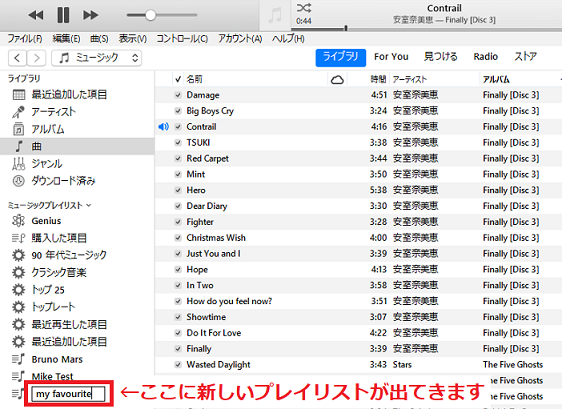Screen dimensions: 562x409
Task: Open 最近追加した項目 in the library section
Action: click(69, 94)
